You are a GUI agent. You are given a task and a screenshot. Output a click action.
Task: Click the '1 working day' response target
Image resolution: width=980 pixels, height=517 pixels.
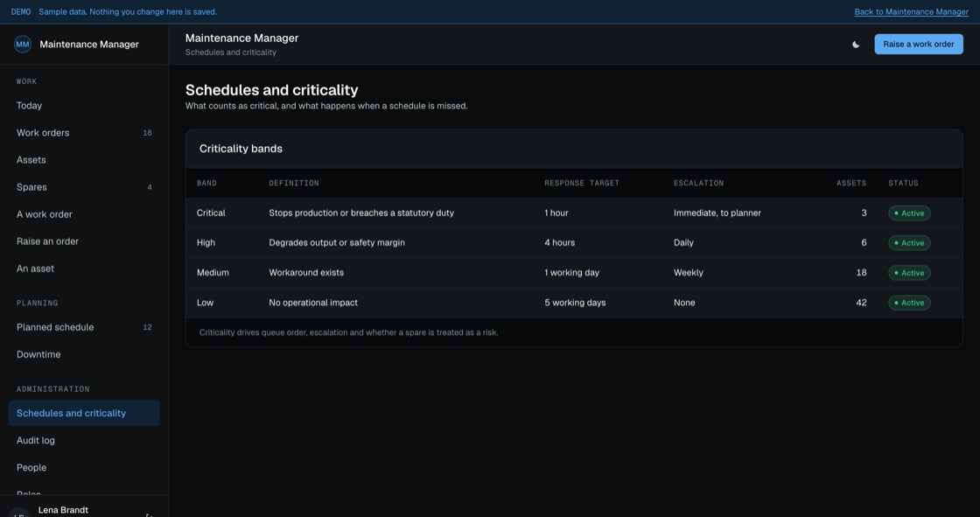(x=571, y=273)
